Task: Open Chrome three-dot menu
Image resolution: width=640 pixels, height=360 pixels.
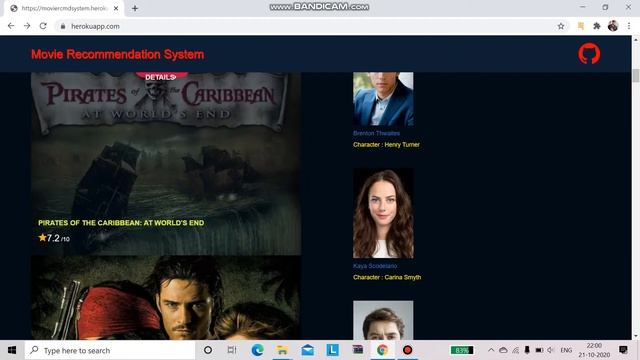Action: pyautogui.click(x=629, y=26)
